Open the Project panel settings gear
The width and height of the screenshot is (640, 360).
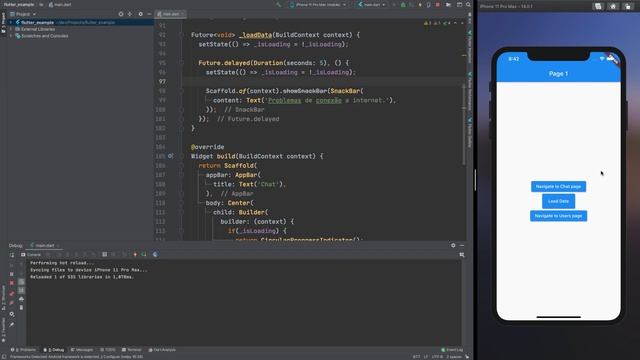(x=140, y=14)
